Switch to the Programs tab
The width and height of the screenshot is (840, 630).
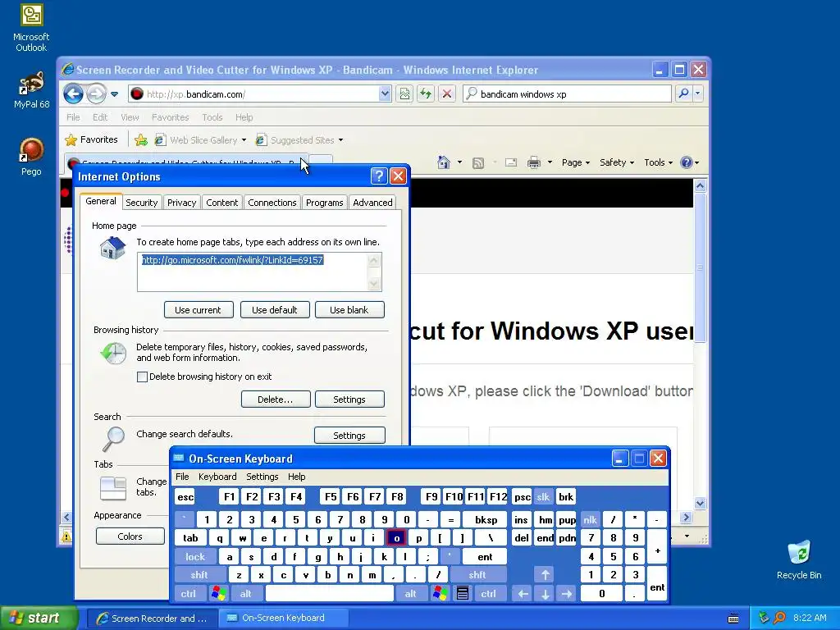[x=324, y=203]
